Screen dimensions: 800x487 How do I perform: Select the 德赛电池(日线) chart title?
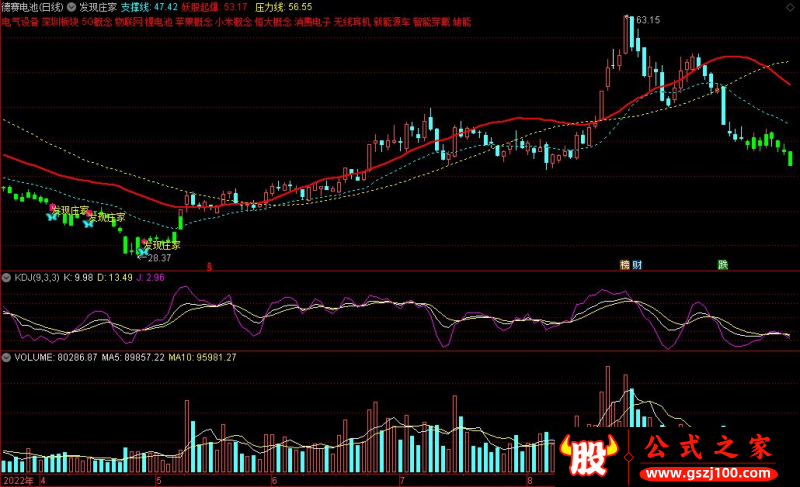tap(33, 7)
